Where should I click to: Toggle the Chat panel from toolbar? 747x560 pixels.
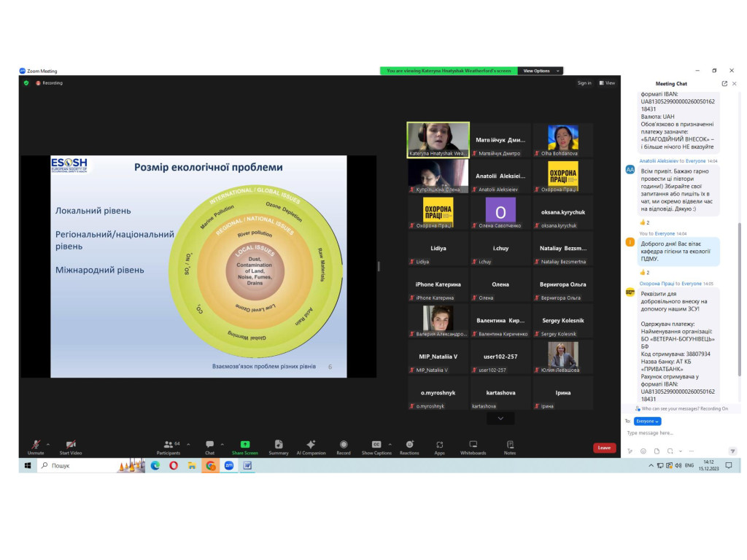click(x=209, y=447)
